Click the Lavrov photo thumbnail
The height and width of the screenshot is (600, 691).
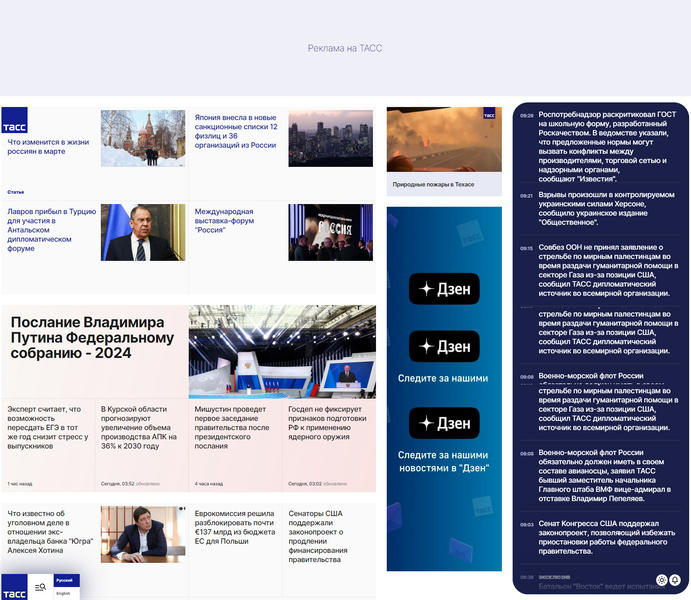coord(143,232)
